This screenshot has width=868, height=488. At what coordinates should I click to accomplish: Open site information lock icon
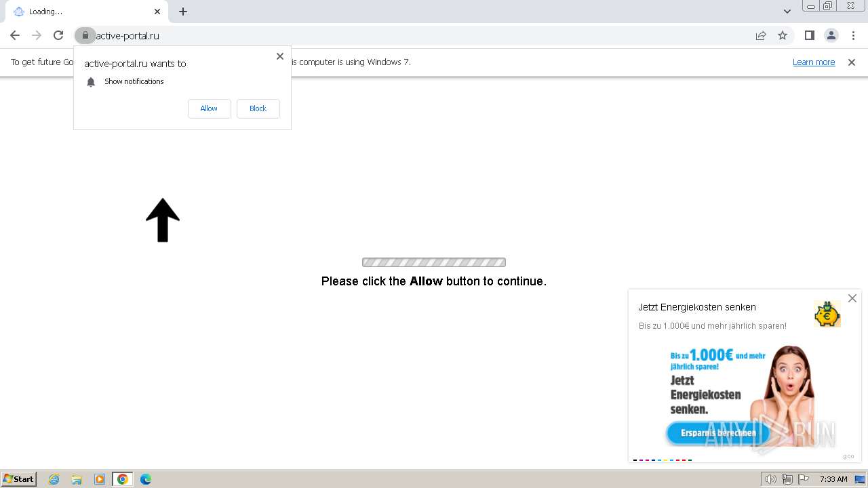[85, 35]
